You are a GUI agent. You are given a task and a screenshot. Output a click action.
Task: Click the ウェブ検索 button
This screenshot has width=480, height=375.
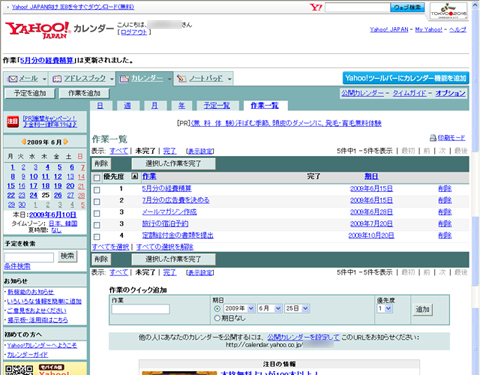407,7
